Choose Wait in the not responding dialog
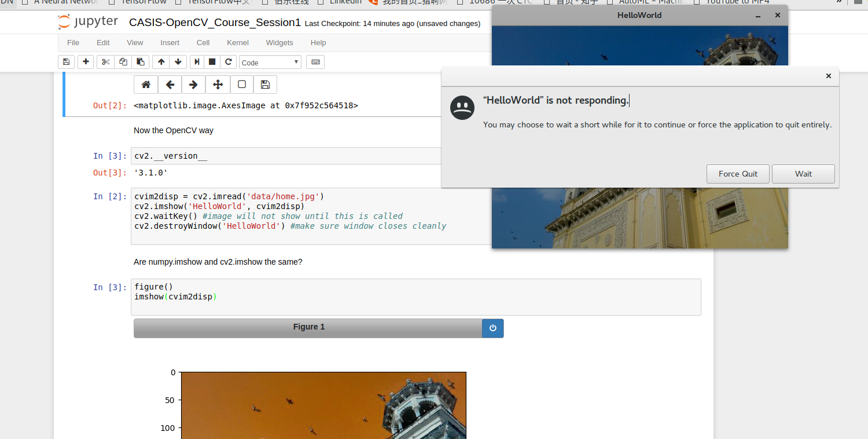868x439 pixels. [x=803, y=174]
